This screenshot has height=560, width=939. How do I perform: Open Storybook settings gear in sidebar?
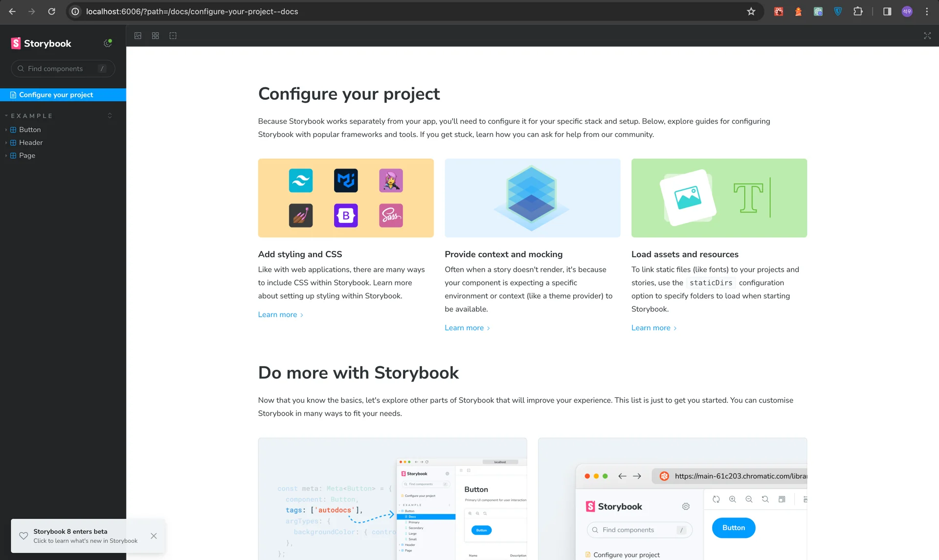[x=108, y=44]
